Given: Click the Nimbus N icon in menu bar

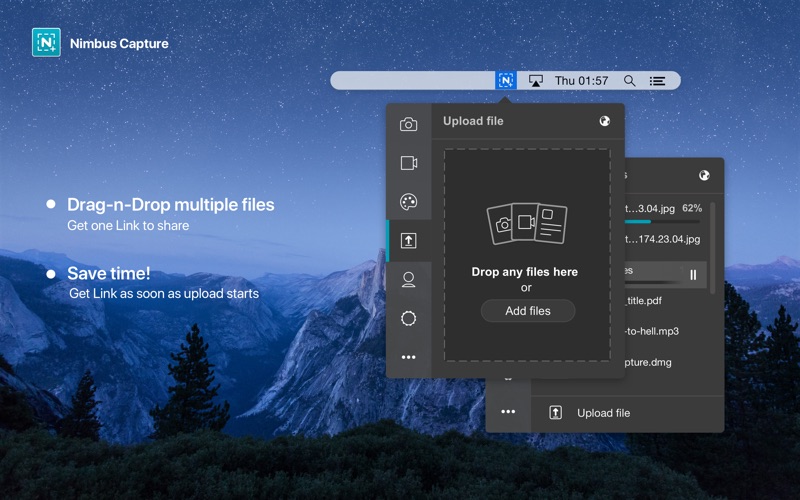Looking at the screenshot, I should 506,80.
